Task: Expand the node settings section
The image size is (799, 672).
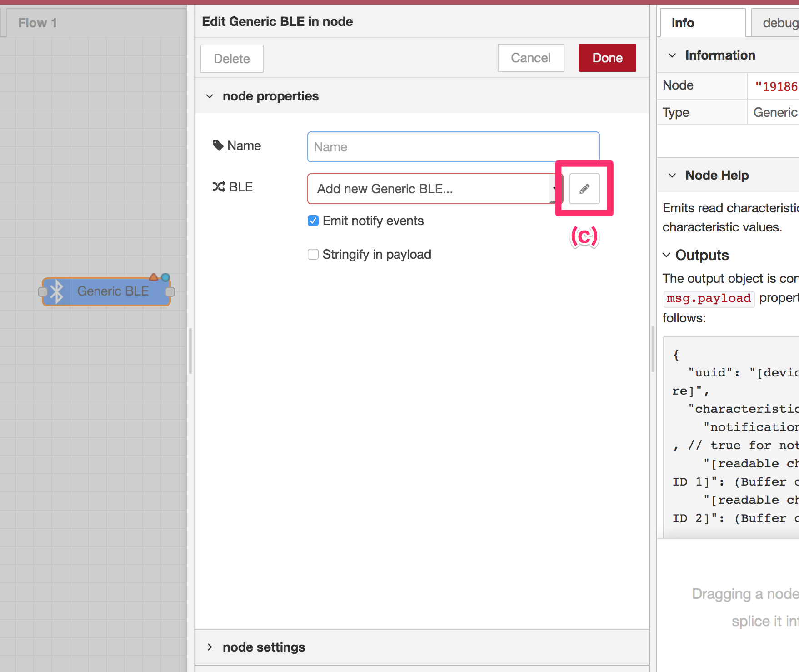Action: point(210,647)
